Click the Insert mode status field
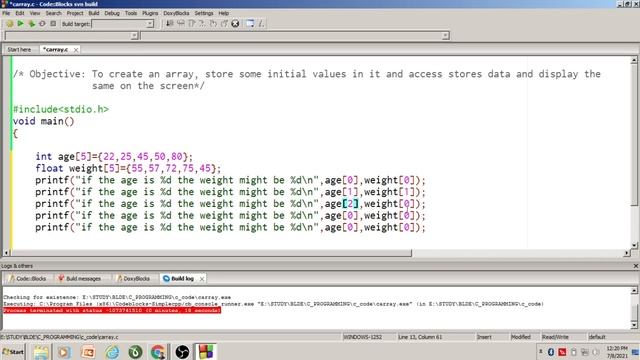Image resolution: width=640 pixels, height=360 pixels. 484,337
